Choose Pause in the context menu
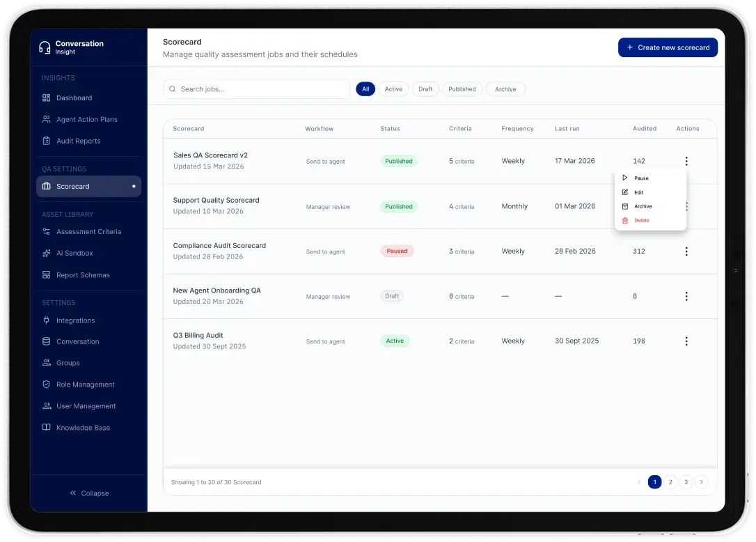Screen dimensions: 756x542 tap(650, 178)
